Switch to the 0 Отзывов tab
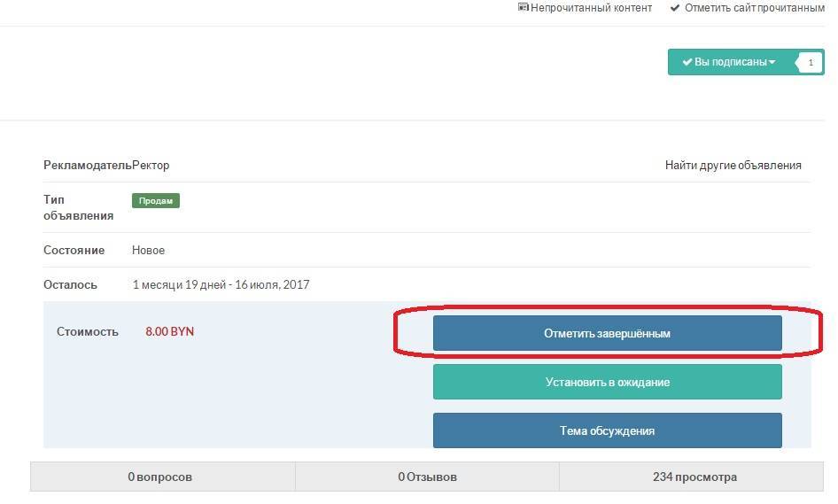 click(427, 477)
